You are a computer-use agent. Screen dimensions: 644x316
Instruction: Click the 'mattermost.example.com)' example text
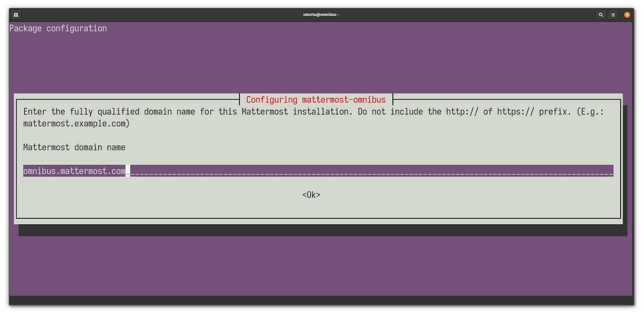[76, 124]
